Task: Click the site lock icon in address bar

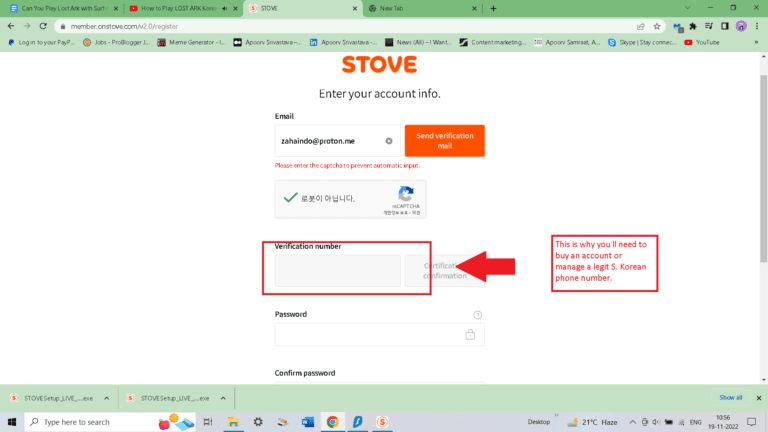Action: pyautogui.click(x=63, y=26)
